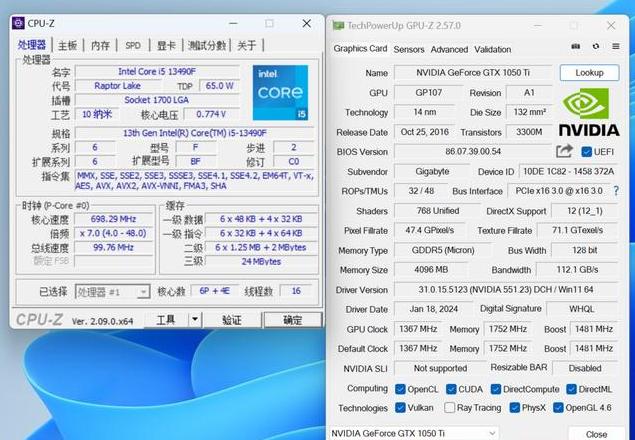This screenshot has height=440, width=635.
Task: Switch to the 主板 tab in CPU-Z
Action: [x=67, y=45]
